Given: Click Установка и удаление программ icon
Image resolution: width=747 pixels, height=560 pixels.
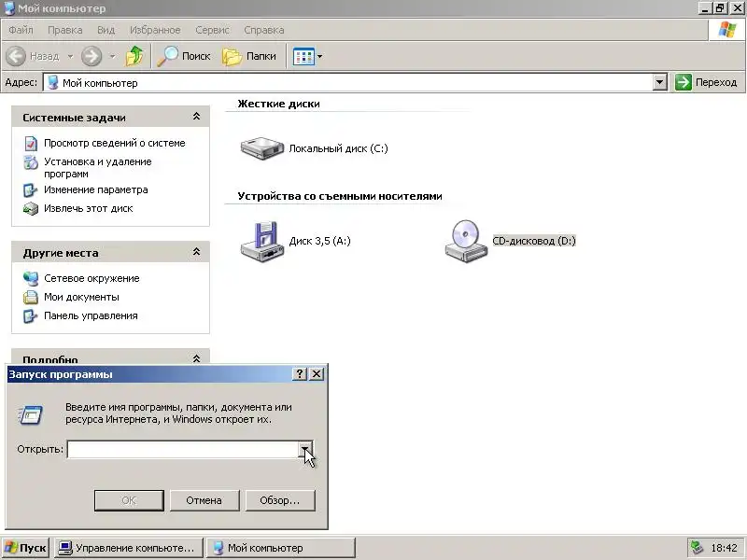Looking at the screenshot, I should (x=31, y=162).
